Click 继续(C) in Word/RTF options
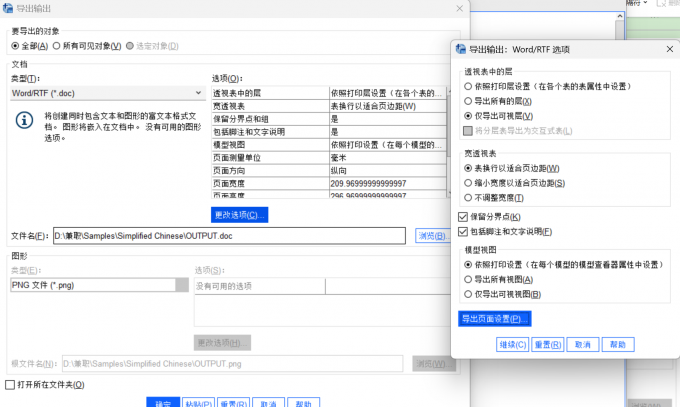This screenshot has width=680, height=407. click(x=513, y=345)
